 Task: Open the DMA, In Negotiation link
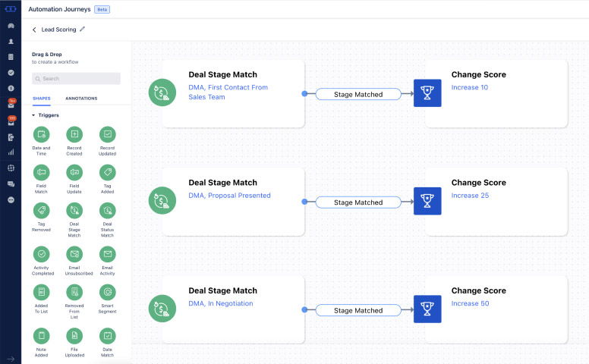pyautogui.click(x=222, y=303)
